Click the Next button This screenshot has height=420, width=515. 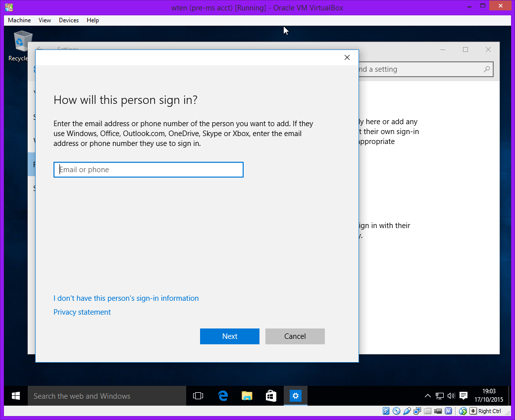click(230, 336)
